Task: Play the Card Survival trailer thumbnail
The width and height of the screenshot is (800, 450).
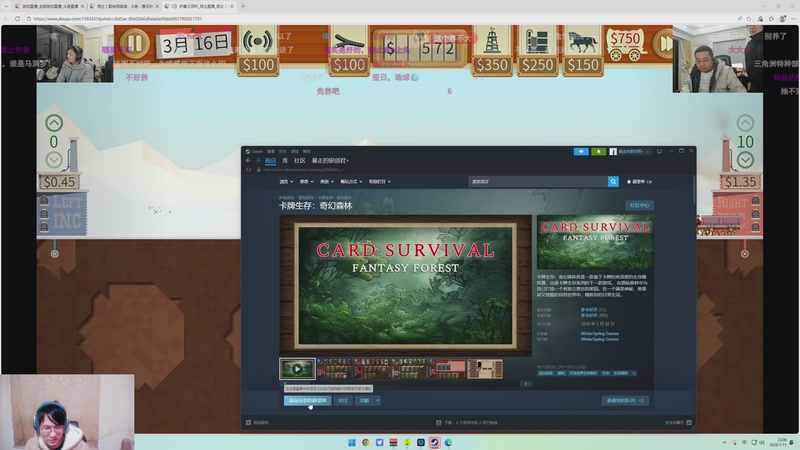Action: coord(297,369)
